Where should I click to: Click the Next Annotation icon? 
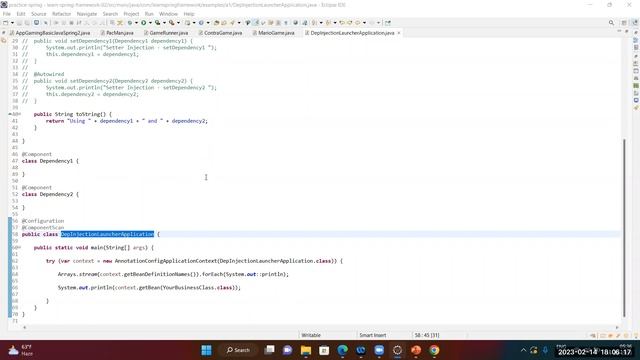(x=313, y=23)
